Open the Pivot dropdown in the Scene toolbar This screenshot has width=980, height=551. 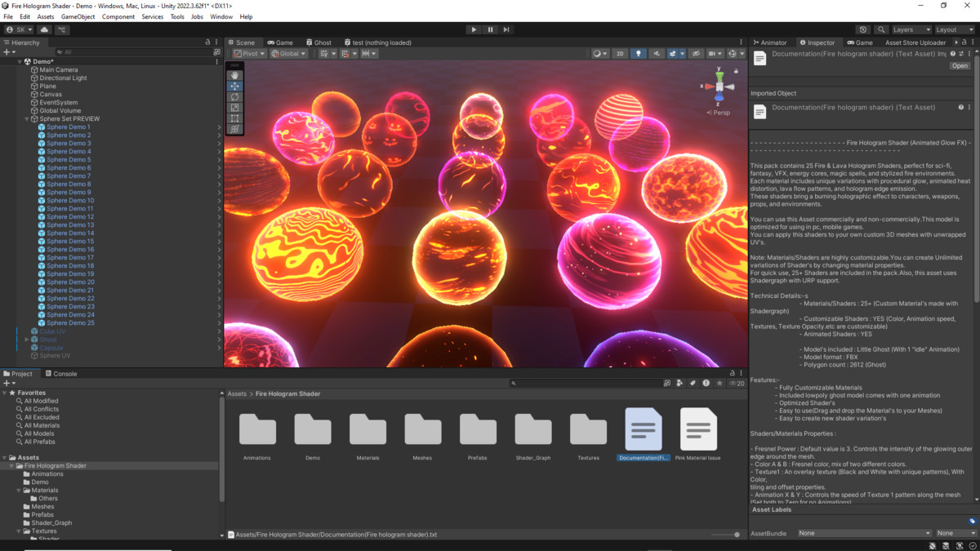[249, 53]
